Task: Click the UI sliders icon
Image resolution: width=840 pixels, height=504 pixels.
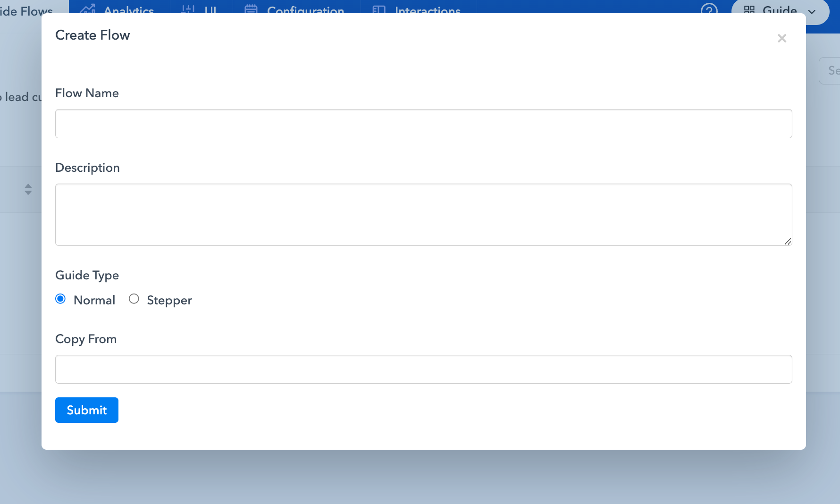Action: point(188,9)
